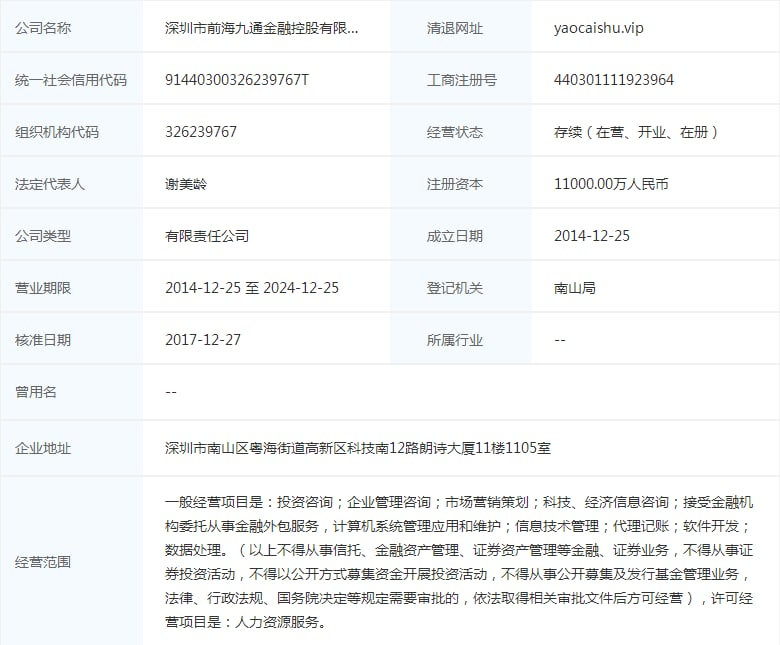Select approval date 2017-12-27

[203, 340]
